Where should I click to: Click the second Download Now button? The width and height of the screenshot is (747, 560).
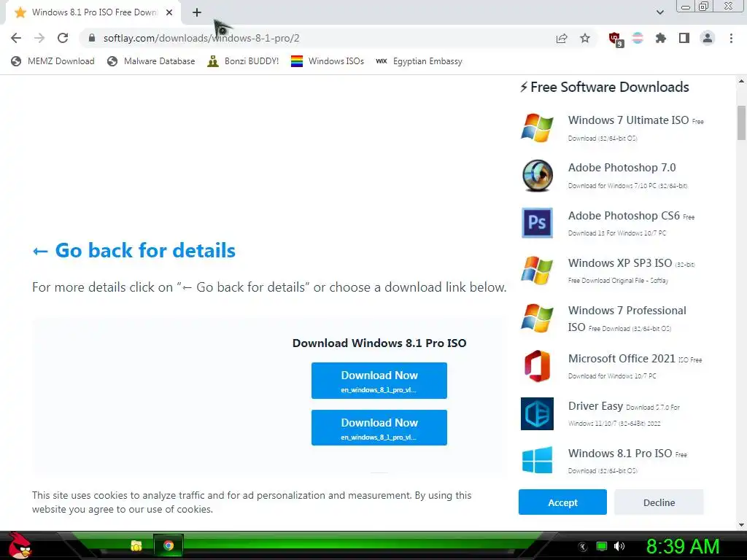click(x=379, y=427)
